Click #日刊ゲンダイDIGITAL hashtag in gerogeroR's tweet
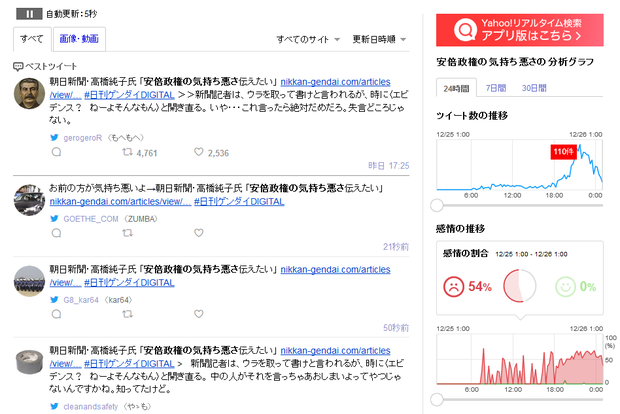The height and width of the screenshot is (414, 620). click(129, 95)
